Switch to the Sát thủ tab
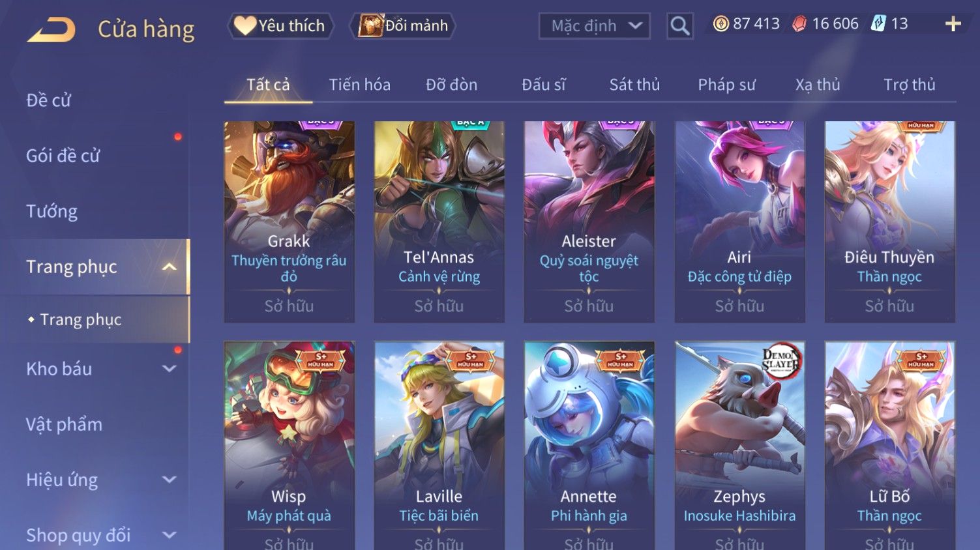Screen dimensions: 980x550 (634, 85)
